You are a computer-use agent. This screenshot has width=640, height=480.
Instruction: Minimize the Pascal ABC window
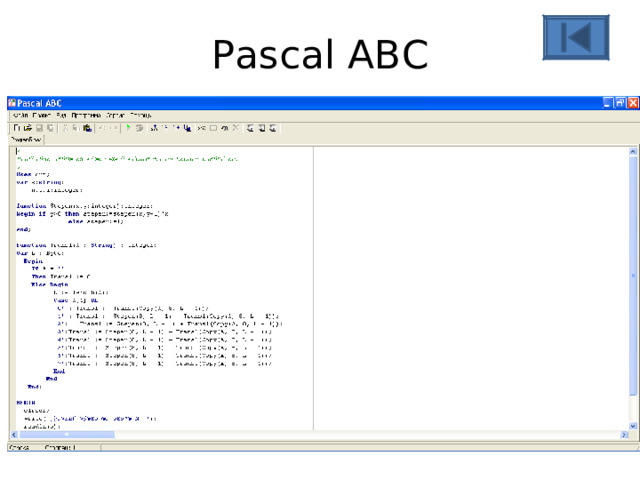pos(608,103)
